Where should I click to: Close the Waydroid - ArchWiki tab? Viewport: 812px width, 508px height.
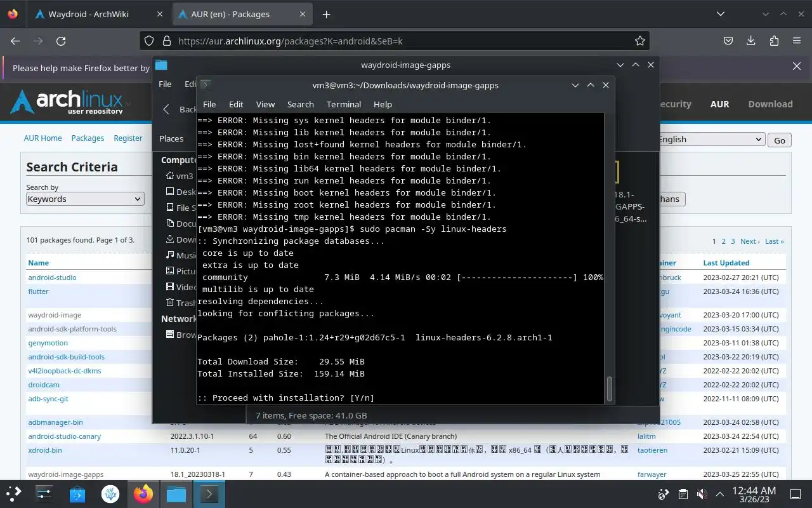tap(160, 14)
